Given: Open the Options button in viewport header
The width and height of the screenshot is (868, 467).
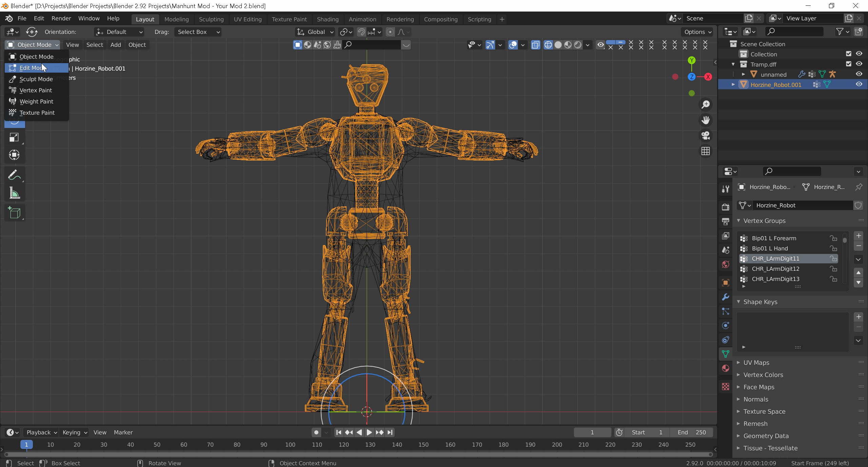Looking at the screenshot, I should tap(697, 32).
